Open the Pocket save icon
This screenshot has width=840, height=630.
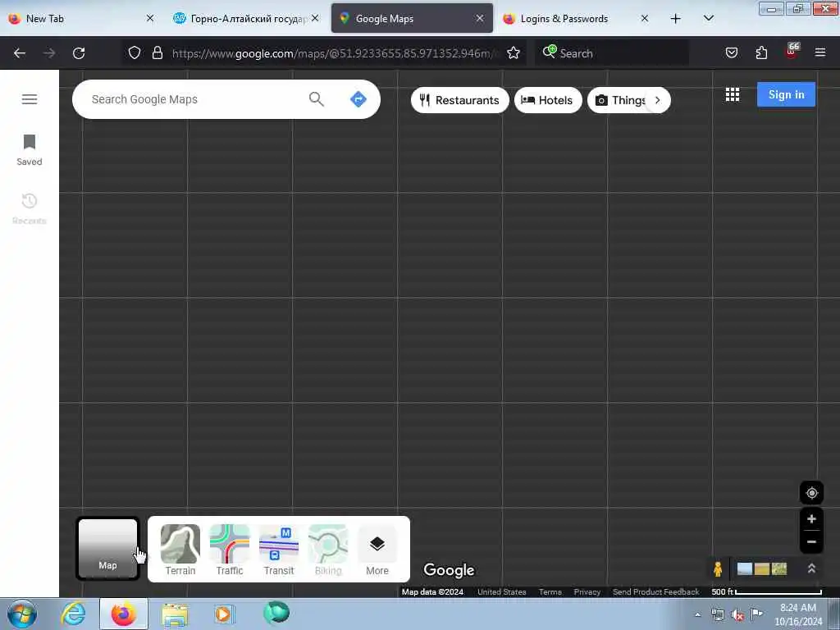click(732, 53)
